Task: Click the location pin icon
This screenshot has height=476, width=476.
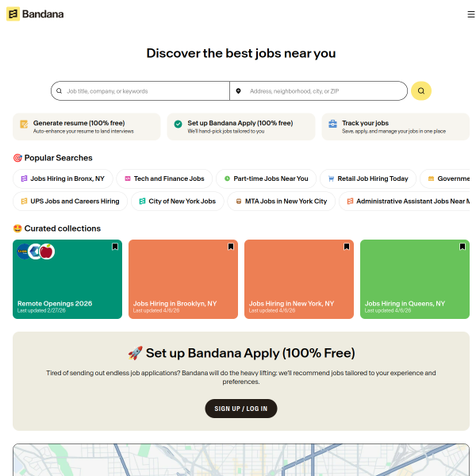Action: point(238,90)
